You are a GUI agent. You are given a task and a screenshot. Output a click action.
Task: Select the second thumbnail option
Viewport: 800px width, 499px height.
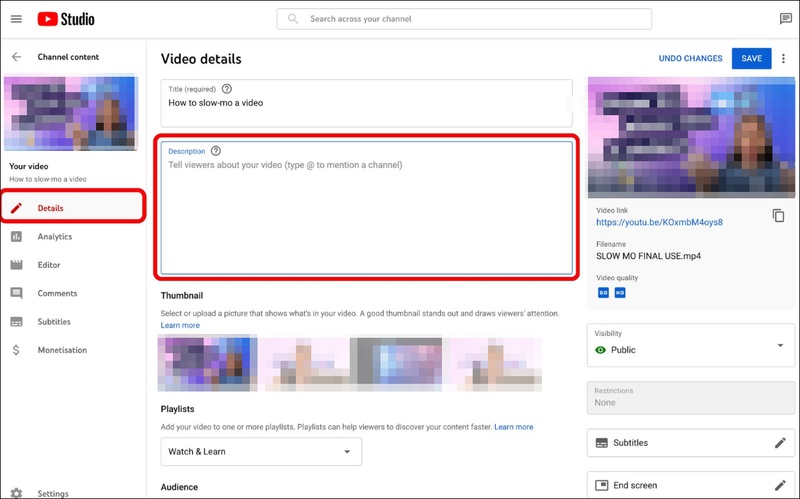coord(306,364)
